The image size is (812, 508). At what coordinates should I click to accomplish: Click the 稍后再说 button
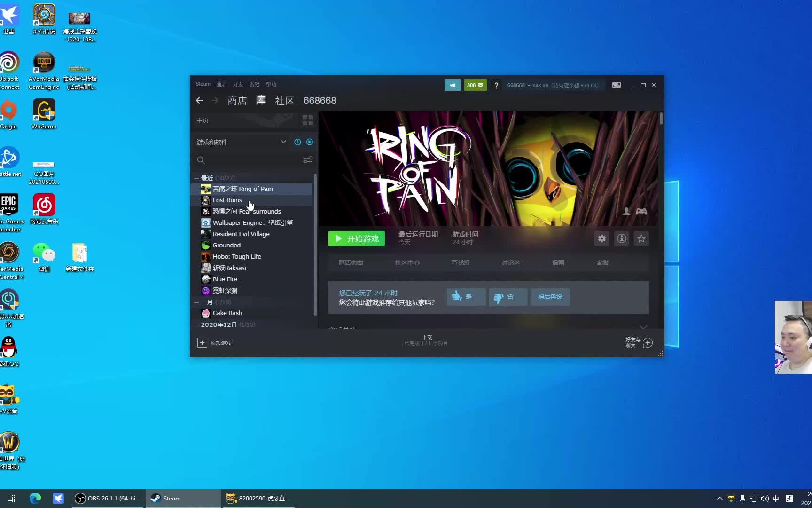(550, 297)
